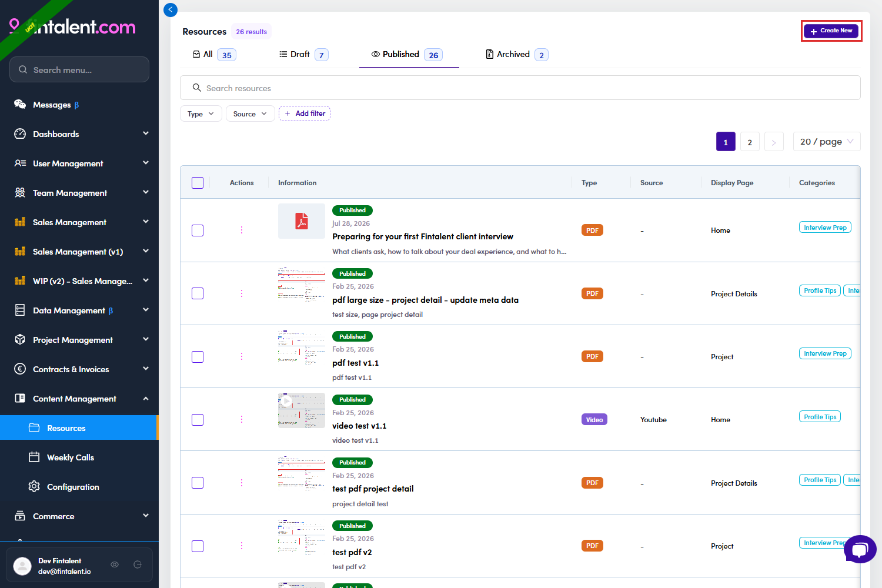
Task: Click the purple Video type badge
Action: (x=594, y=420)
